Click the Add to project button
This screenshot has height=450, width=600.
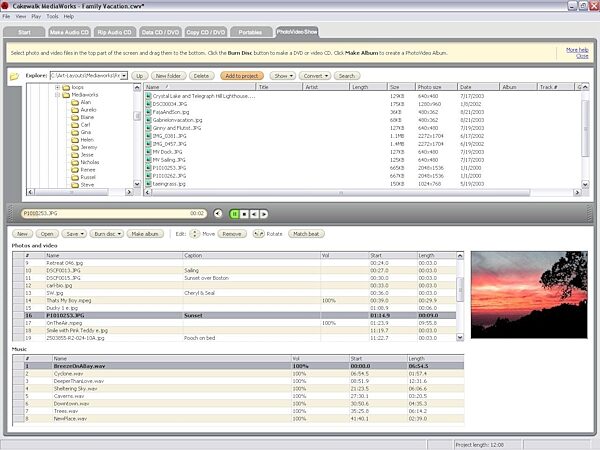click(242, 76)
